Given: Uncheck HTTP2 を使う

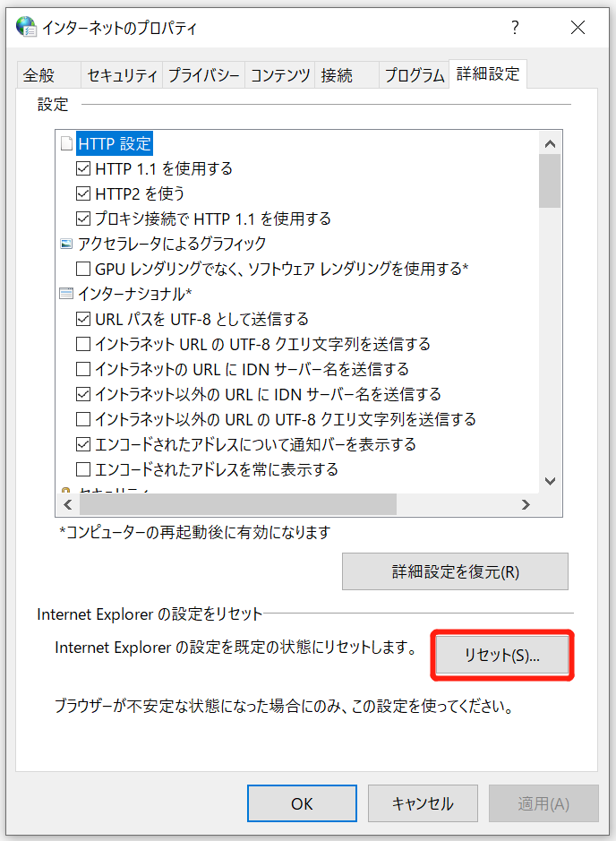Looking at the screenshot, I should pos(83,193).
